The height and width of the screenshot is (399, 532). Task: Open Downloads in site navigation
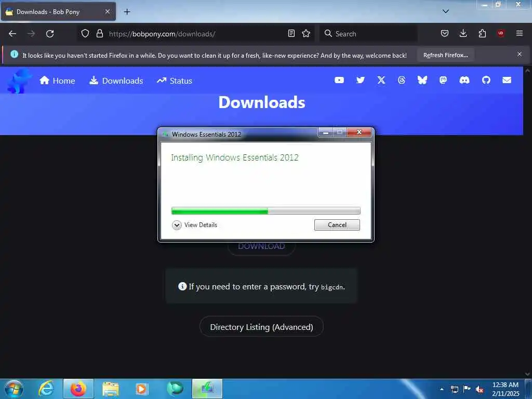pyautogui.click(x=116, y=81)
